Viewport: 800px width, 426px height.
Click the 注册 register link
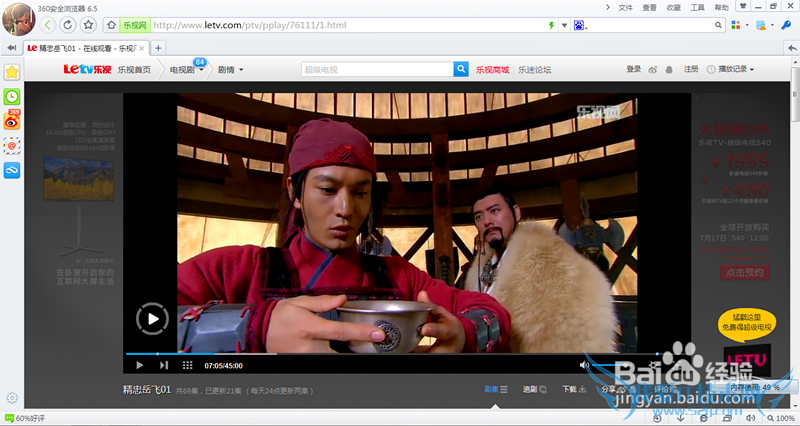(691, 69)
